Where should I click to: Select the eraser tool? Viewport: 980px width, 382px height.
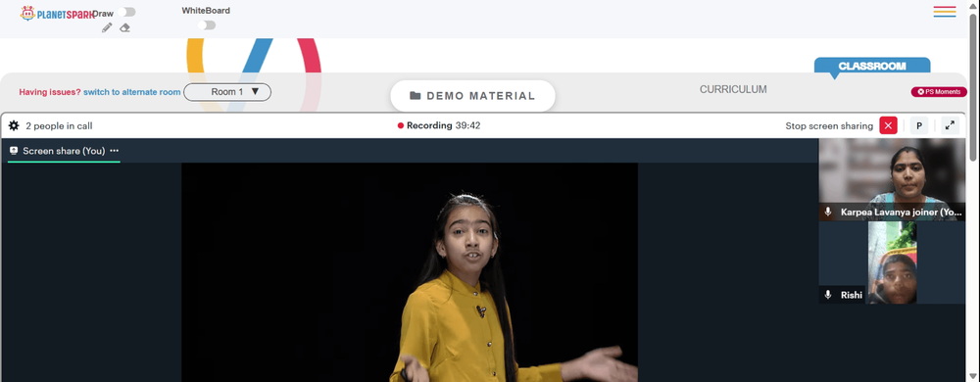tap(125, 27)
